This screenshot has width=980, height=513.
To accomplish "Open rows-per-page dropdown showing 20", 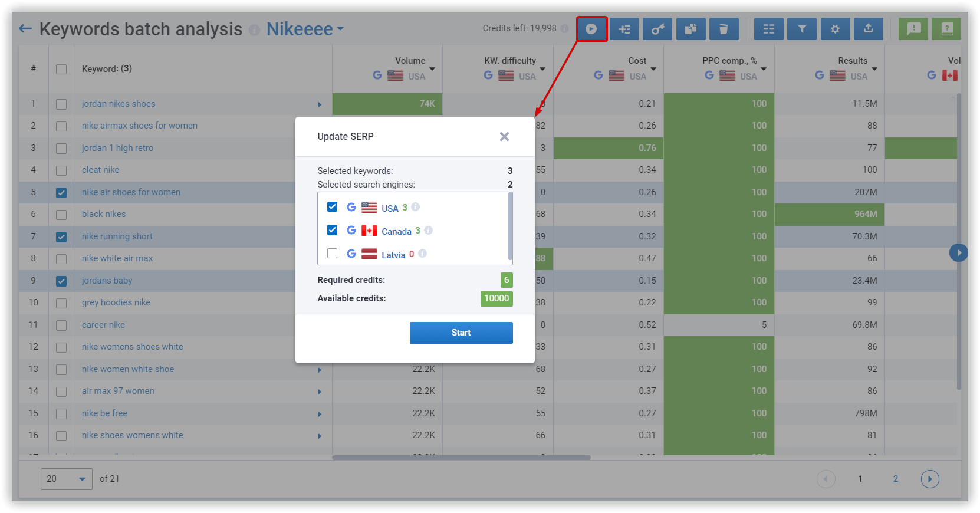I will [x=67, y=479].
